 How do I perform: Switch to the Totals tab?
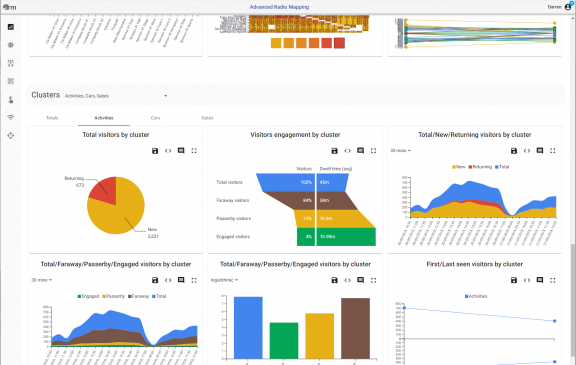click(x=52, y=118)
